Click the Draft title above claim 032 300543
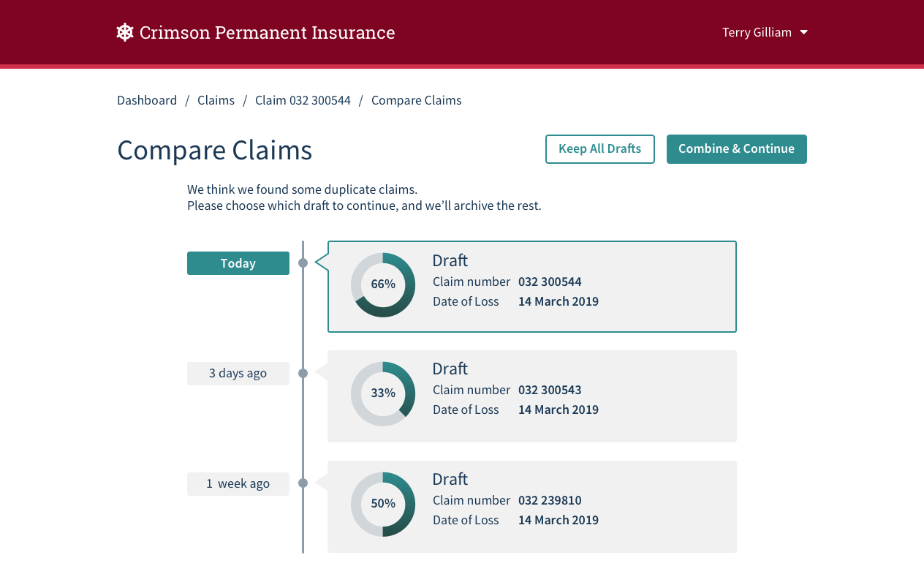The image size is (924, 585). click(x=450, y=369)
